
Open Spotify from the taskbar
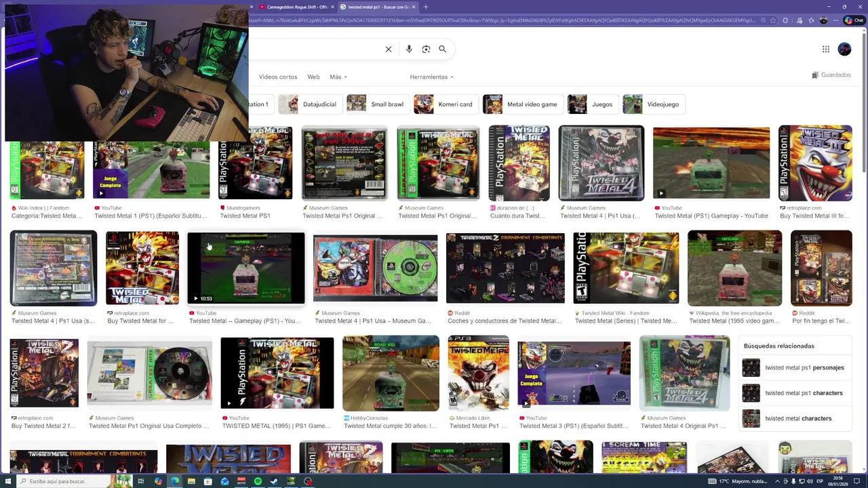coord(258,481)
